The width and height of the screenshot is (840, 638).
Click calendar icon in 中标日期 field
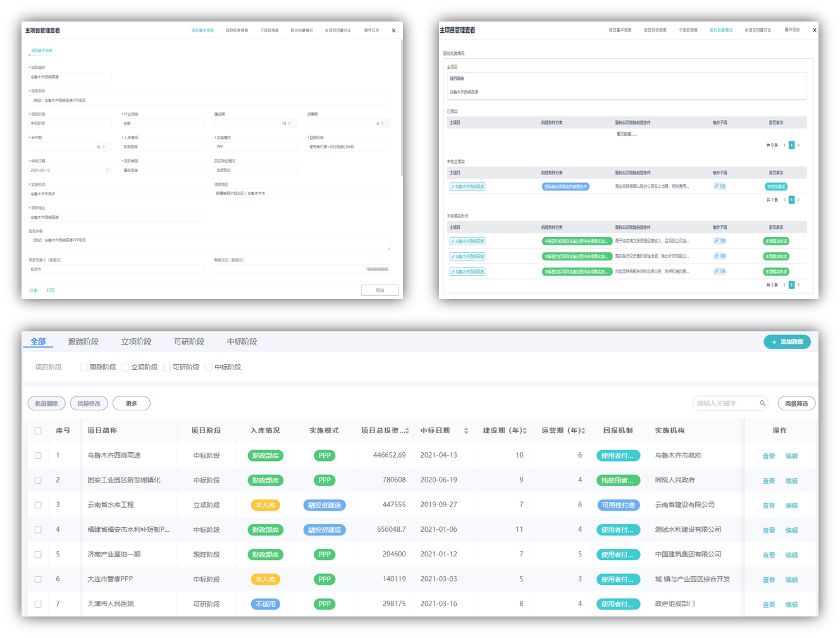coord(108,170)
